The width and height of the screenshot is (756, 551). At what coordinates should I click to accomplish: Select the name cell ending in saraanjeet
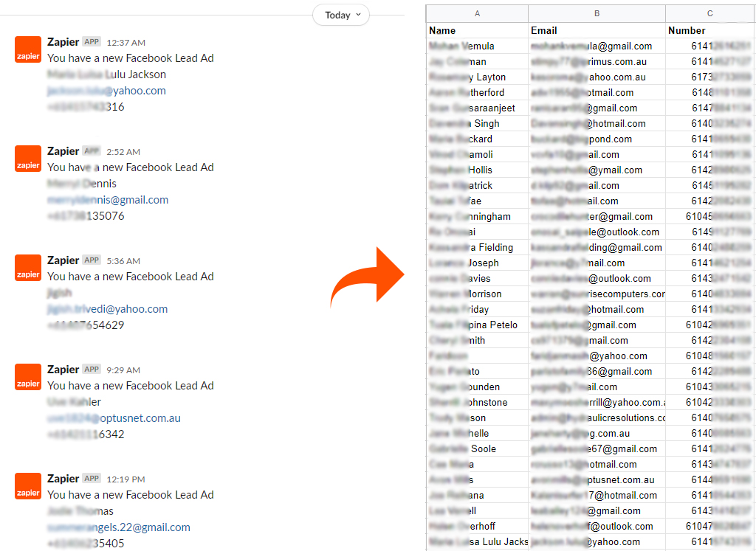coord(478,108)
